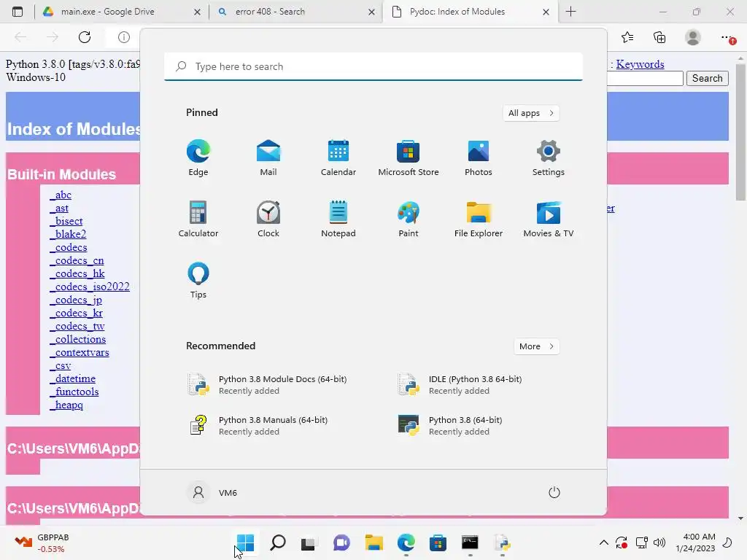This screenshot has height=560, width=747.
Task: Open GBPPAB stock widget
Action: coord(42,542)
